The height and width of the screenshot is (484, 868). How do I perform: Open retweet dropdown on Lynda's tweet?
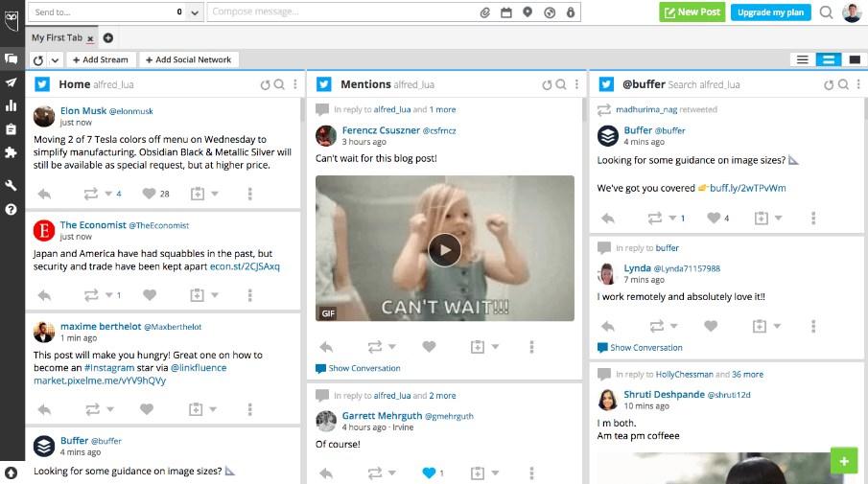[x=673, y=326]
